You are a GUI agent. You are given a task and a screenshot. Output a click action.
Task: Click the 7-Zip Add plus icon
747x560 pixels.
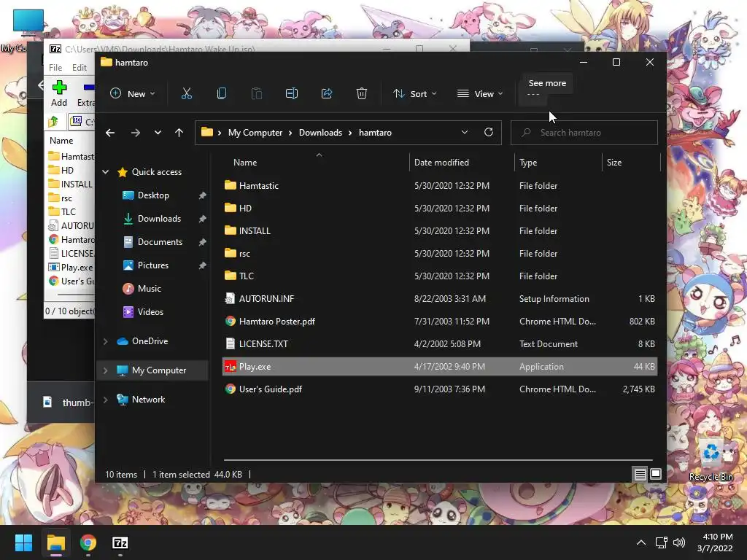[59, 87]
